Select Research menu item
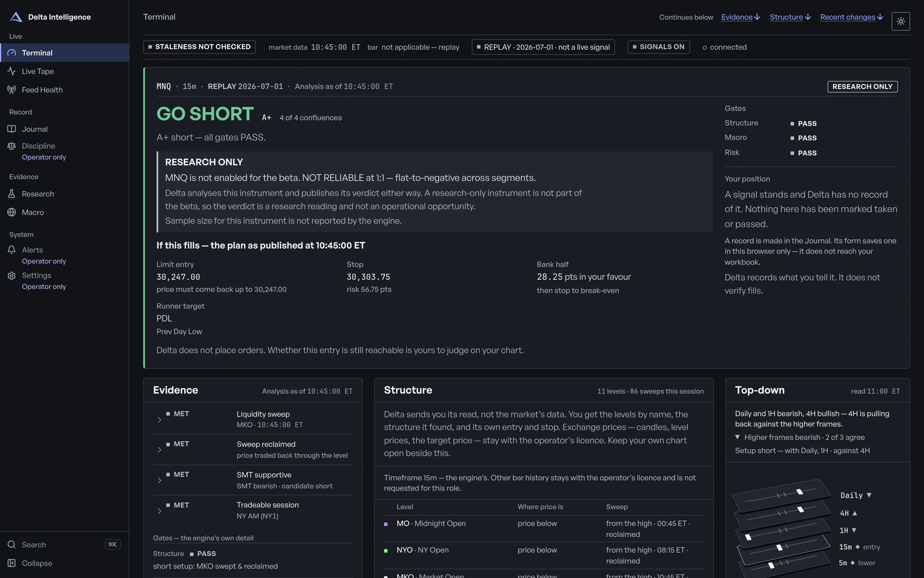924x578 pixels. coord(64,194)
